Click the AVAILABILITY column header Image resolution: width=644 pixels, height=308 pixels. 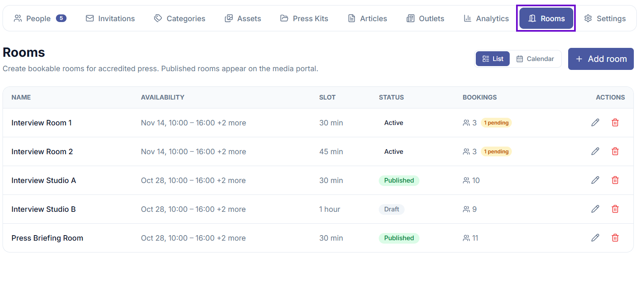coord(163,97)
